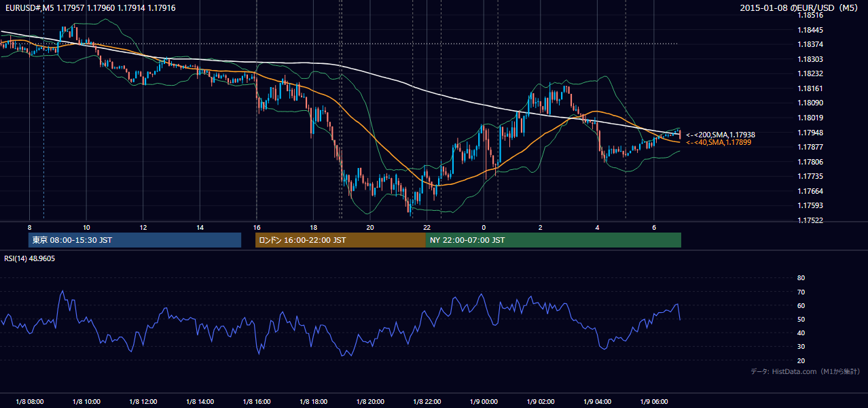Image resolution: width=868 pixels, height=408 pixels.
Task: Click price level 1.17877 on the axis
Action: (x=811, y=147)
